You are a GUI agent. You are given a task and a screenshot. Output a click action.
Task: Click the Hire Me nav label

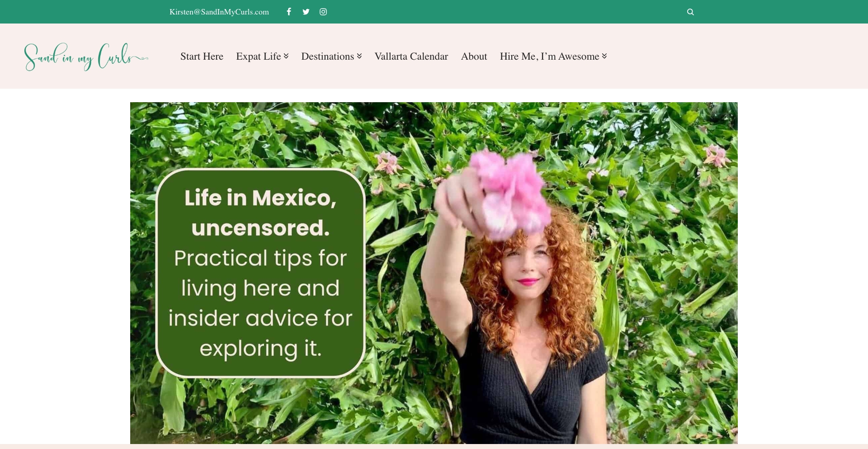tap(548, 56)
